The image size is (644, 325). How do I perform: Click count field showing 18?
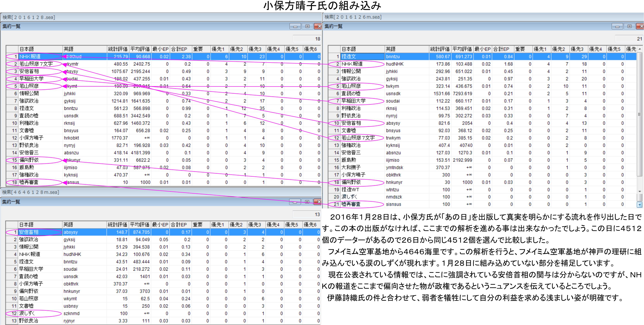307,39
